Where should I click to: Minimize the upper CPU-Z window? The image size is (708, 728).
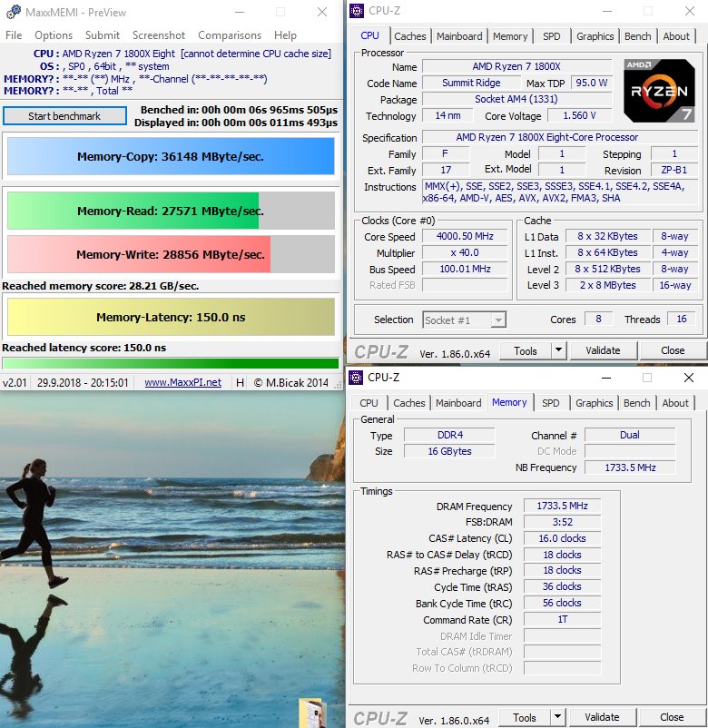[x=607, y=11]
